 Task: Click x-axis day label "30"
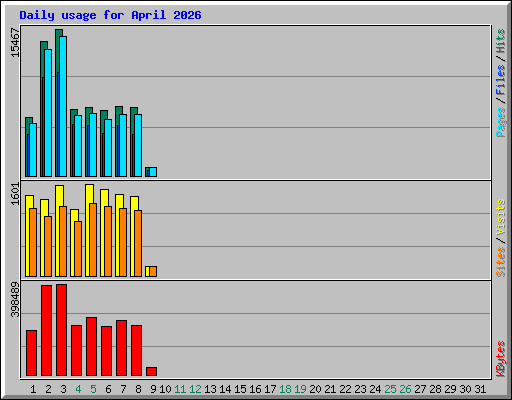pos(465,389)
